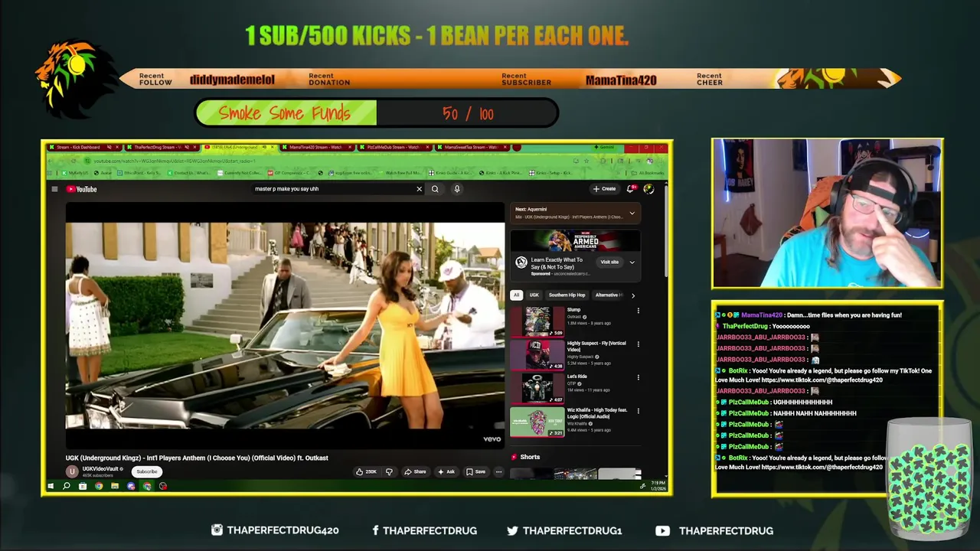Dislike the UGK video

389,472
